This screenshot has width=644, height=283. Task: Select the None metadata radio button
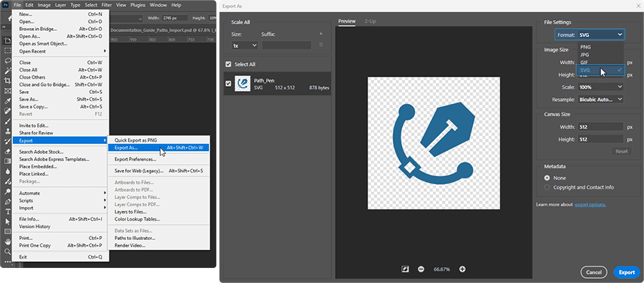tap(547, 178)
